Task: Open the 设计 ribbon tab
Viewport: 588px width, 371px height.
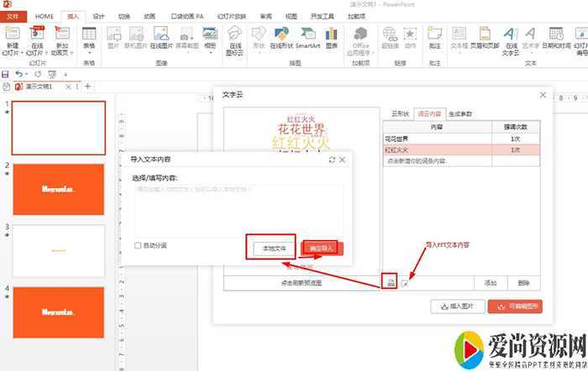Action: point(99,16)
